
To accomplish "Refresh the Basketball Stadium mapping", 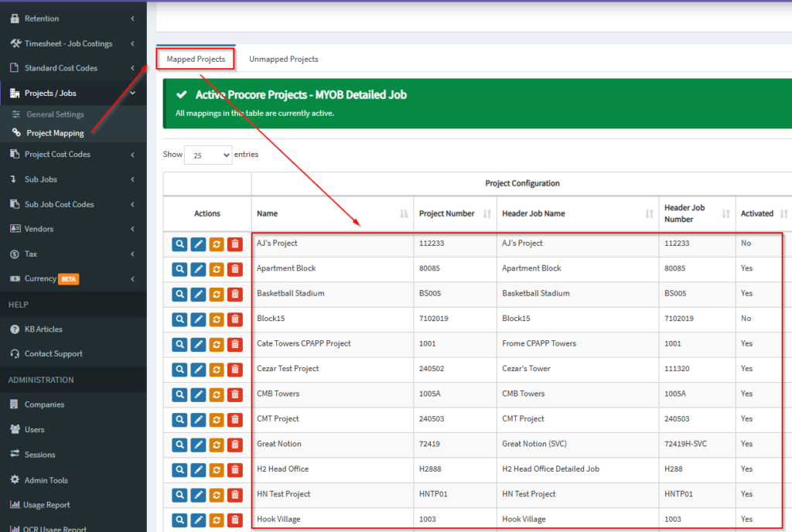I will pos(217,295).
